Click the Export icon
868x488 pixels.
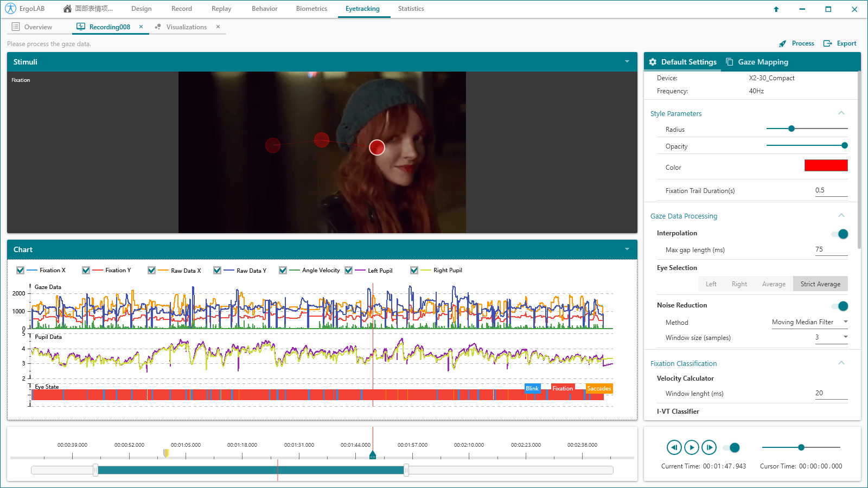(x=828, y=43)
